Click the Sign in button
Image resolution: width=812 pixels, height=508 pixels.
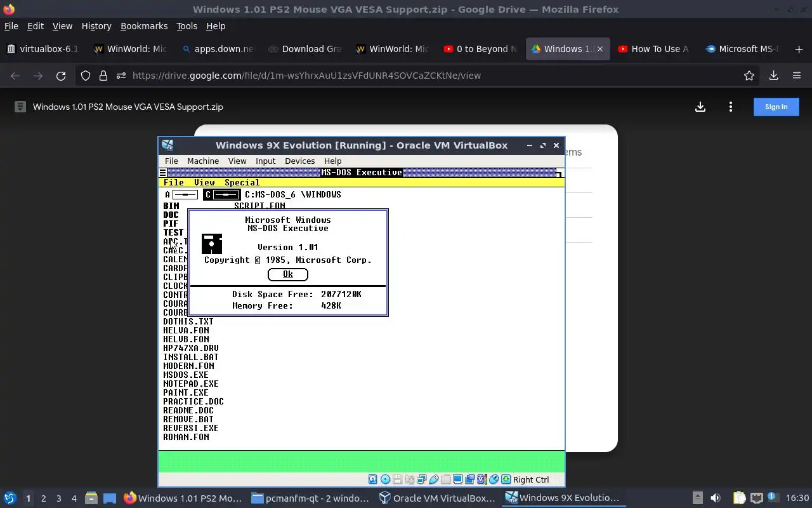(776, 107)
